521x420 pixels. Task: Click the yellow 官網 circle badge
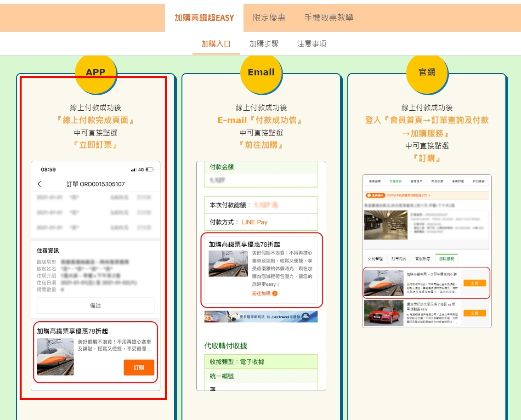(427, 72)
